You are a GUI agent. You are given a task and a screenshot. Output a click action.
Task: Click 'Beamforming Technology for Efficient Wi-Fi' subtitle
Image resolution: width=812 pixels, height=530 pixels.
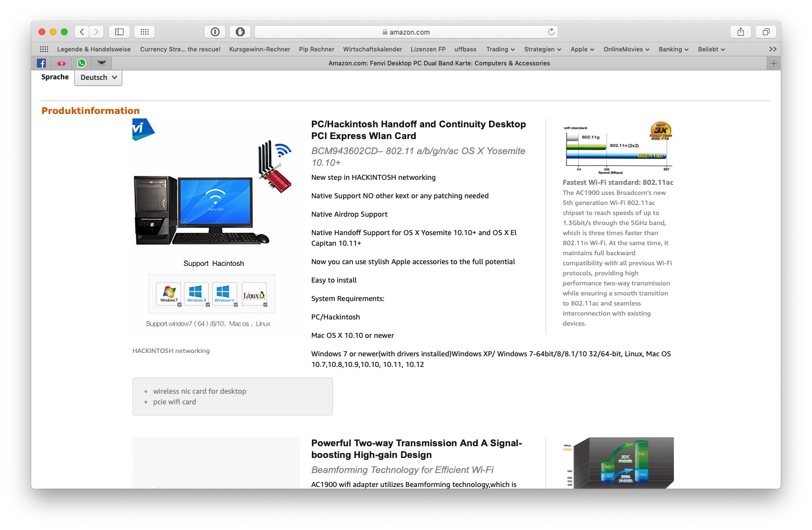click(x=402, y=470)
